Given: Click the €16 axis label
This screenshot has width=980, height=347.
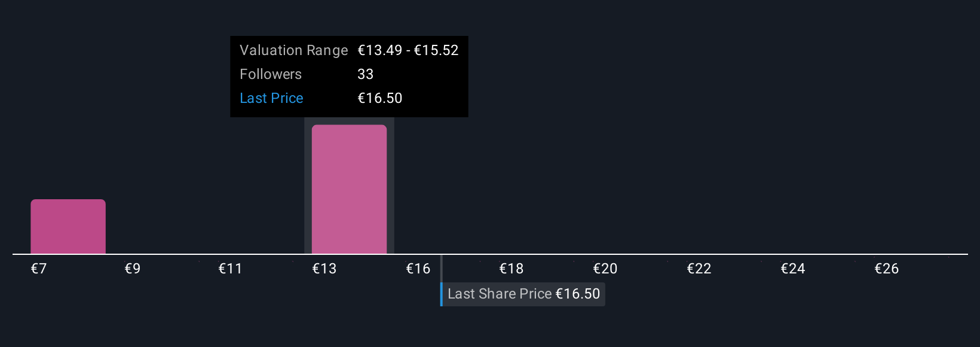Looking at the screenshot, I should click(x=418, y=269).
